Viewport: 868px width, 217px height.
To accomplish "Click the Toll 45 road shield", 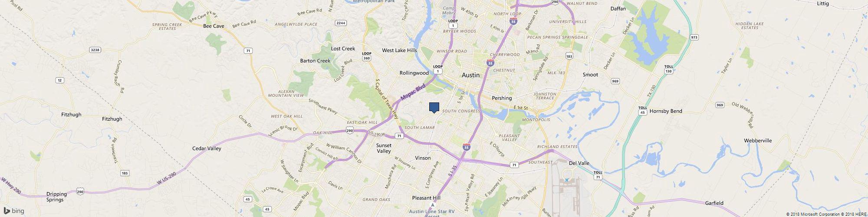I will (642, 110).
